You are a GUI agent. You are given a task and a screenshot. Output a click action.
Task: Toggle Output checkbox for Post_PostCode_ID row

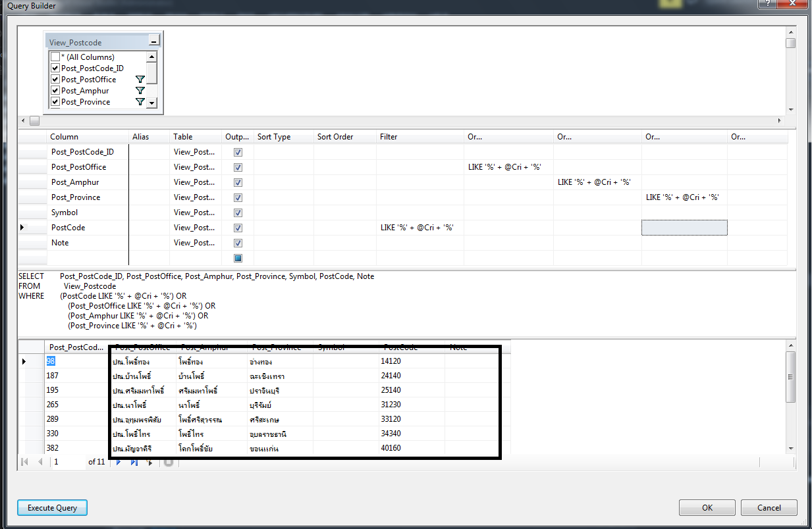[238, 152]
